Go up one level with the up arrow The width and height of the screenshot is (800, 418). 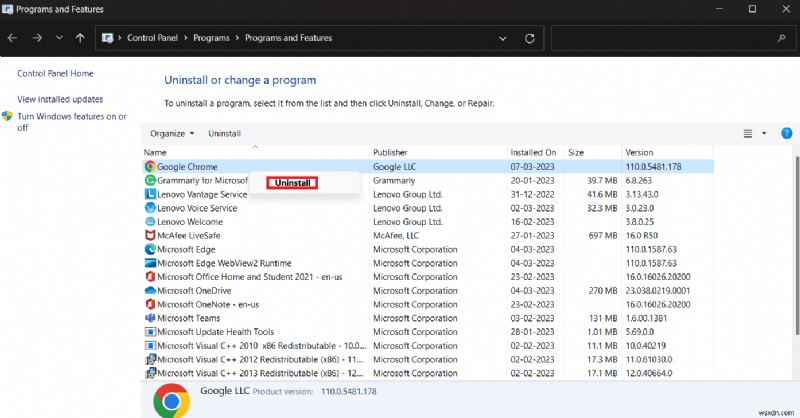click(x=80, y=38)
